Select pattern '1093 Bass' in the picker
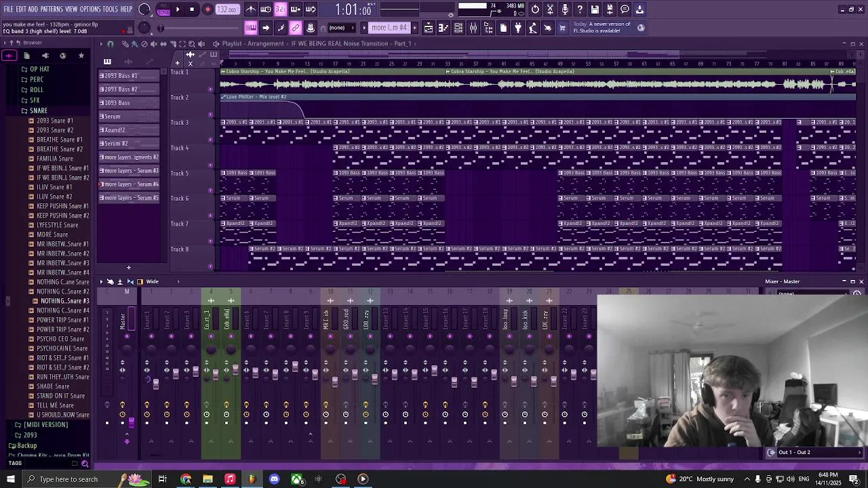The width and height of the screenshot is (868, 488). [130, 103]
